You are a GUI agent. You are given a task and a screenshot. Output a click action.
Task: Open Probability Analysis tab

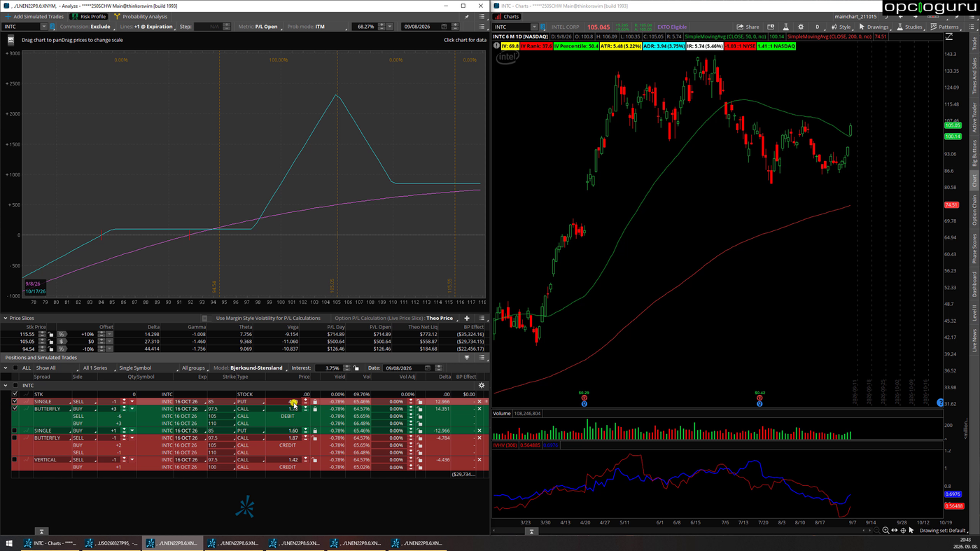140,16
